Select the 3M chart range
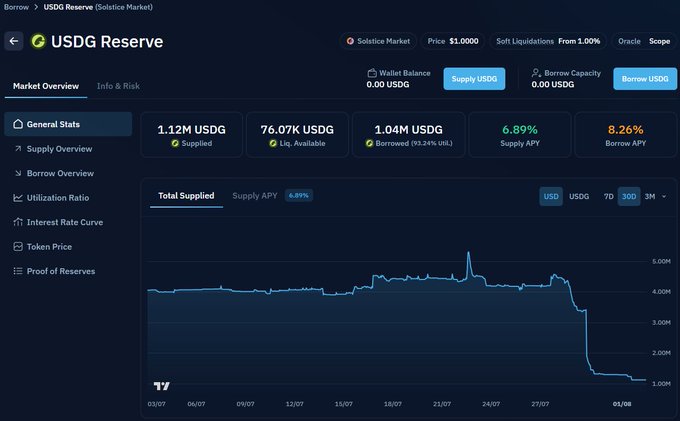 [x=650, y=196]
